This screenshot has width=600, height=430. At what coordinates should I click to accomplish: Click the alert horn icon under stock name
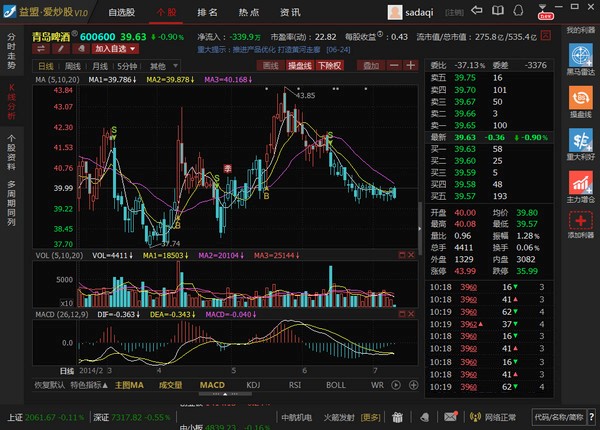pos(81,49)
